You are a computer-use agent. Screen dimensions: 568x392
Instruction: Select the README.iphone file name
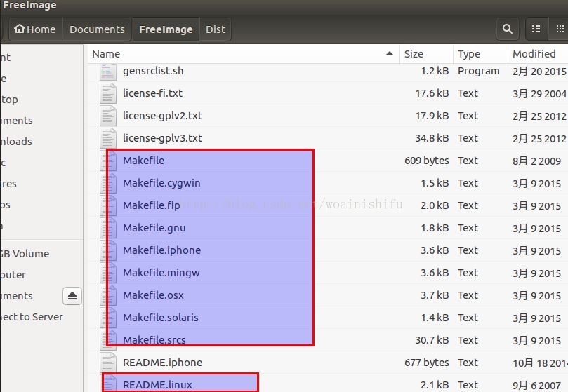(x=163, y=363)
